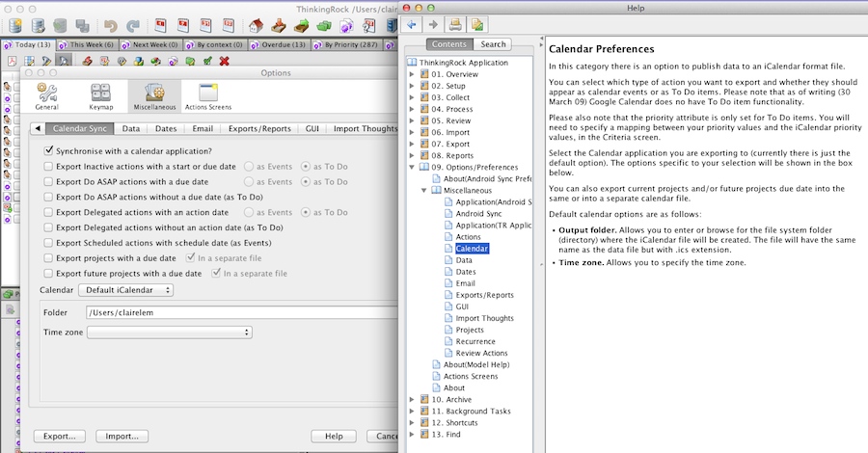Switch to the Email options tab
Image resolution: width=868 pixels, height=453 pixels.
[x=203, y=128]
